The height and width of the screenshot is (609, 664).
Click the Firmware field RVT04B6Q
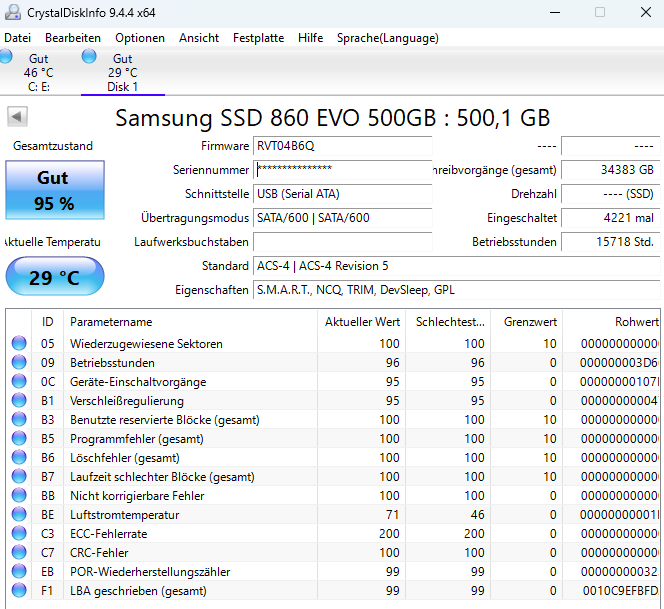click(342, 146)
